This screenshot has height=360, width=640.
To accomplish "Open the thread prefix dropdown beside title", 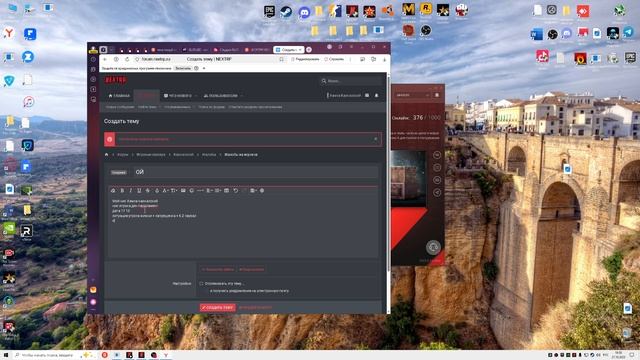I will tap(119, 172).
